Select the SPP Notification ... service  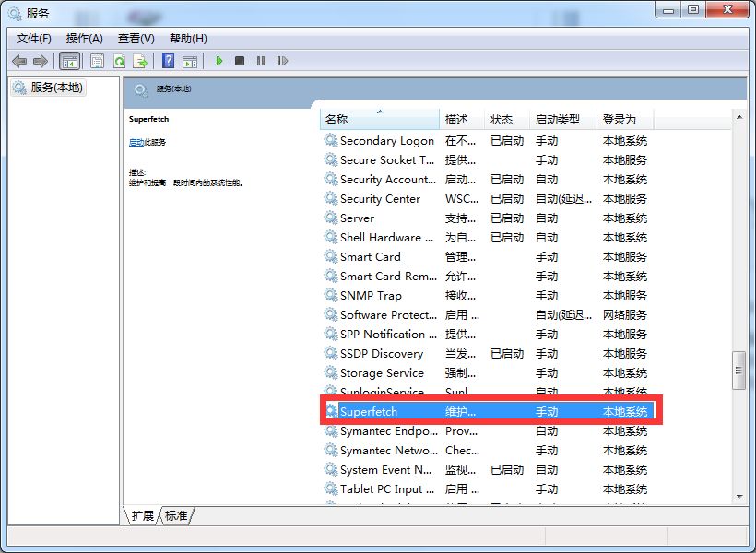(487, 335)
